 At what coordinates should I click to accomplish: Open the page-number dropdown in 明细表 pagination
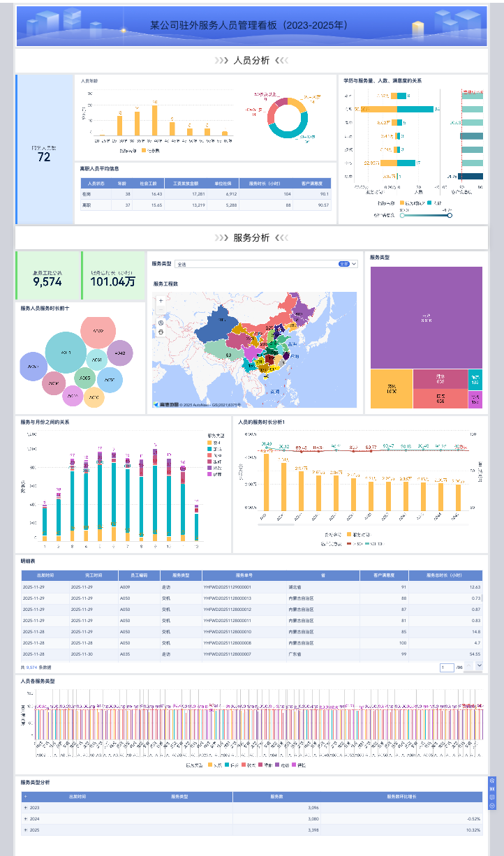point(479,666)
